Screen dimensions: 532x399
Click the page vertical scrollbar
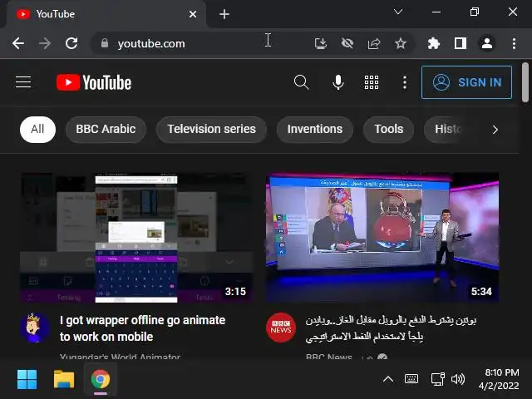[525, 82]
